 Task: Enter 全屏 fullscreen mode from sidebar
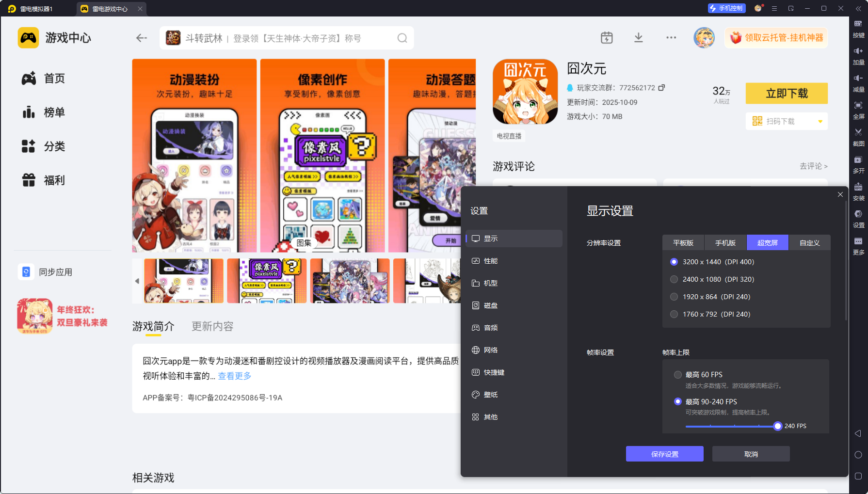click(x=858, y=110)
